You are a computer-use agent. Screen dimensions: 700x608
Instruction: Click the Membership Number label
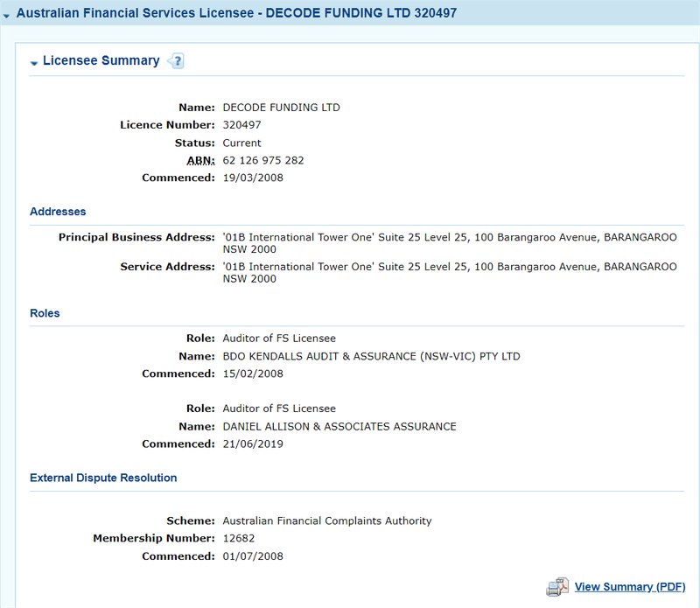[x=154, y=538]
